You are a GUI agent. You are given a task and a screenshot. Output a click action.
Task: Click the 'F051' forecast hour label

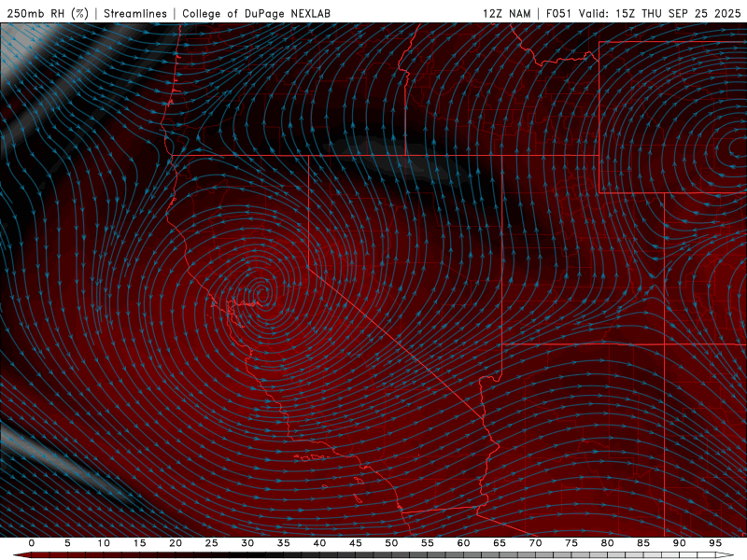pyautogui.click(x=558, y=13)
